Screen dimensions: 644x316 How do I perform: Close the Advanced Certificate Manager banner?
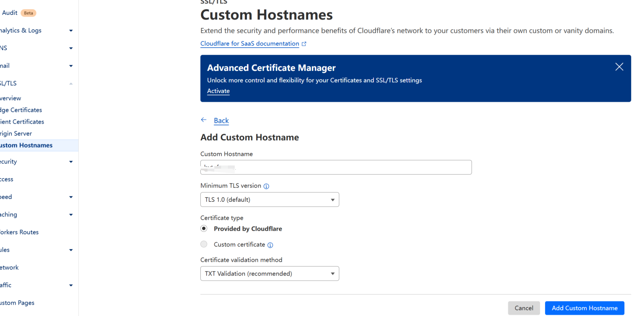click(619, 67)
